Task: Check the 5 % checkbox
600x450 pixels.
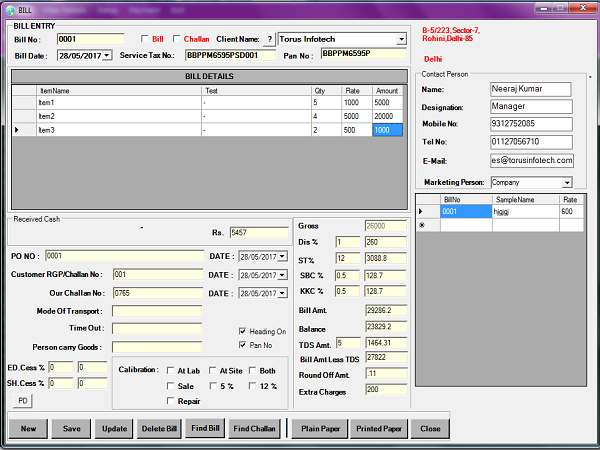Action: point(213,386)
